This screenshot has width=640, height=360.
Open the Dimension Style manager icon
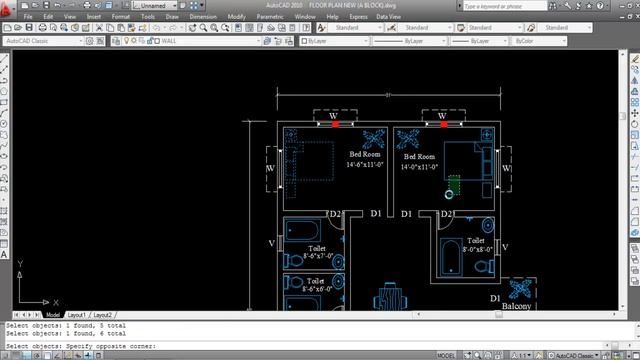[391, 28]
